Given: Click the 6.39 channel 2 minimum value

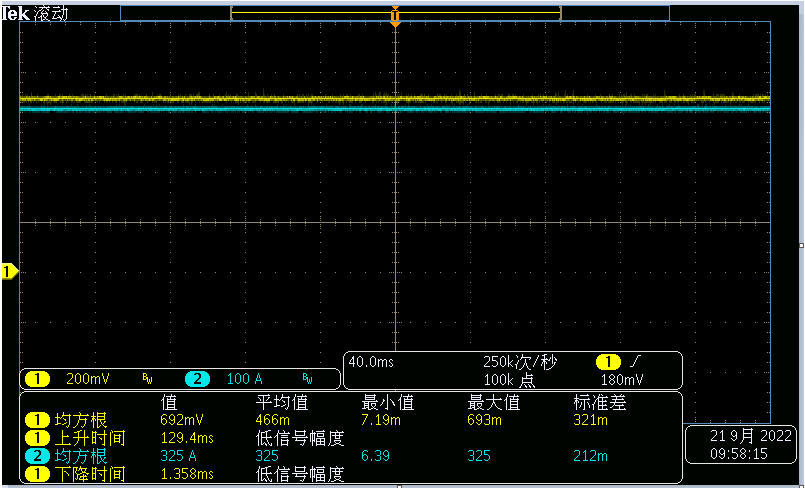Looking at the screenshot, I should [375, 456].
